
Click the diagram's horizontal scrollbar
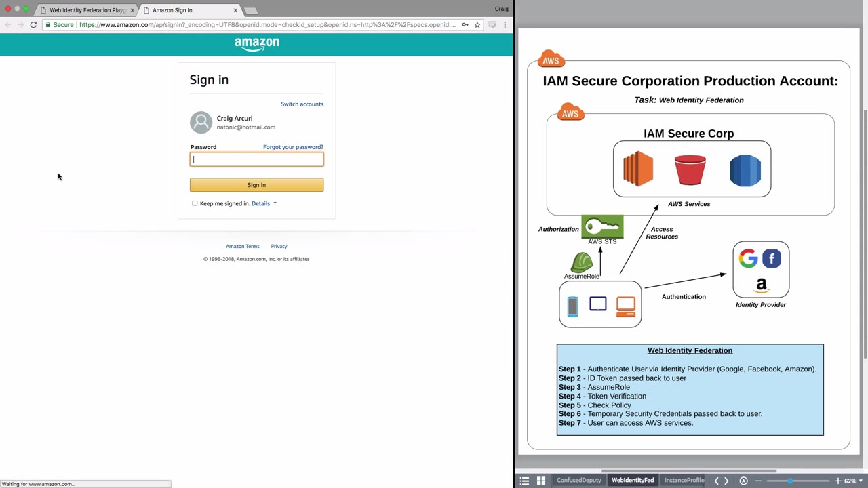[688, 471]
